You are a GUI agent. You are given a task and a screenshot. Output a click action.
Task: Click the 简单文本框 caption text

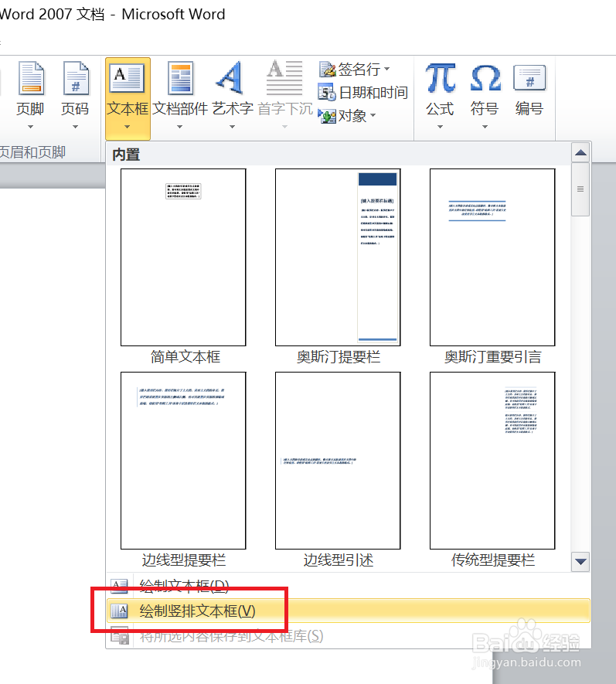pyautogui.click(x=185, y=357)
